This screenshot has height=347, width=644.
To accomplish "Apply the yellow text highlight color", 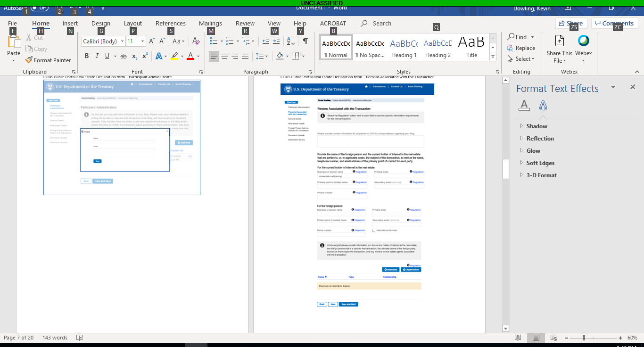I will (174, 56).
